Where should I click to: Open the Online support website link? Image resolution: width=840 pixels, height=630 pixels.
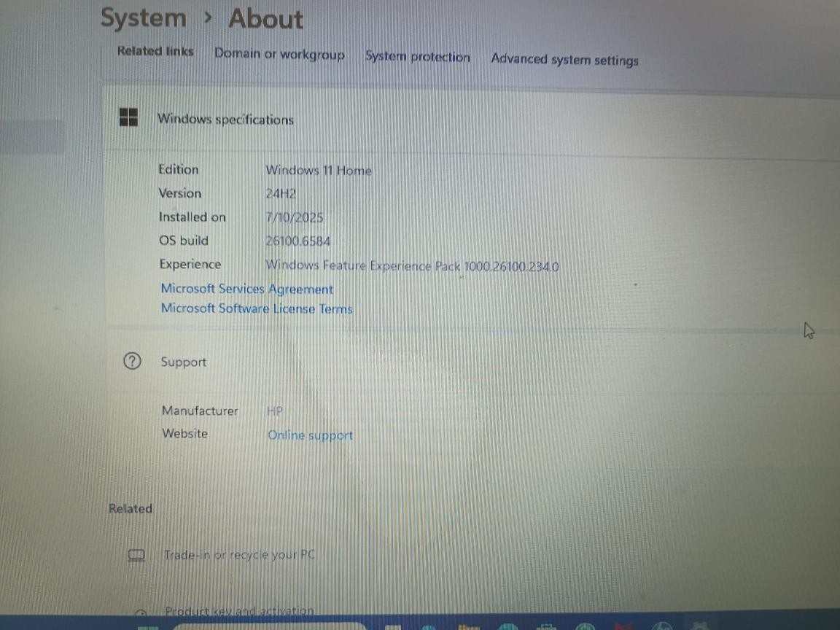pyautogui.click(x=310, y=435)
